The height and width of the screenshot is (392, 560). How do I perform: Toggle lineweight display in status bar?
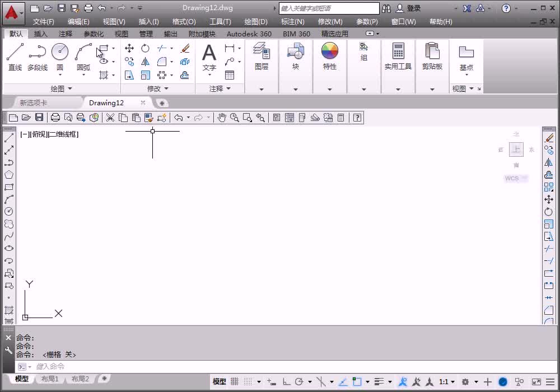(x=379, y=382)
